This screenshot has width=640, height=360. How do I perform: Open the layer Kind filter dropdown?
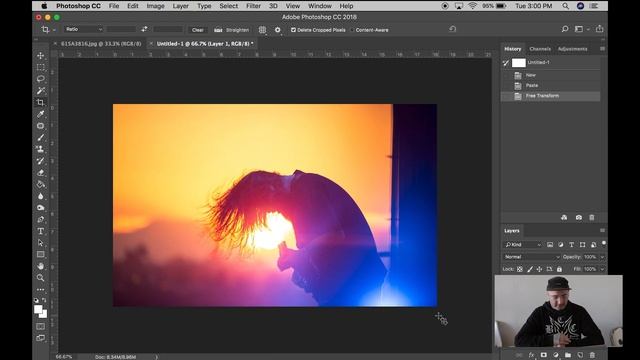(x=523, y=244)
